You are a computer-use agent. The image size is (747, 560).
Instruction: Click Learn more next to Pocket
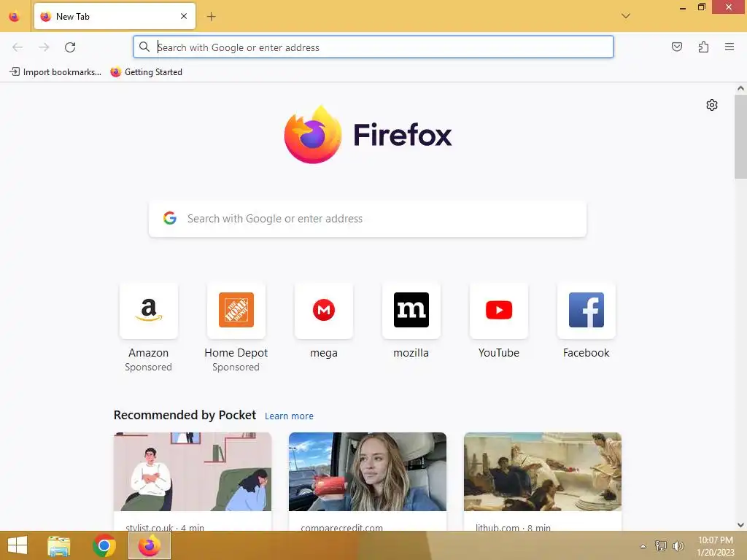(x=289, y=416)
